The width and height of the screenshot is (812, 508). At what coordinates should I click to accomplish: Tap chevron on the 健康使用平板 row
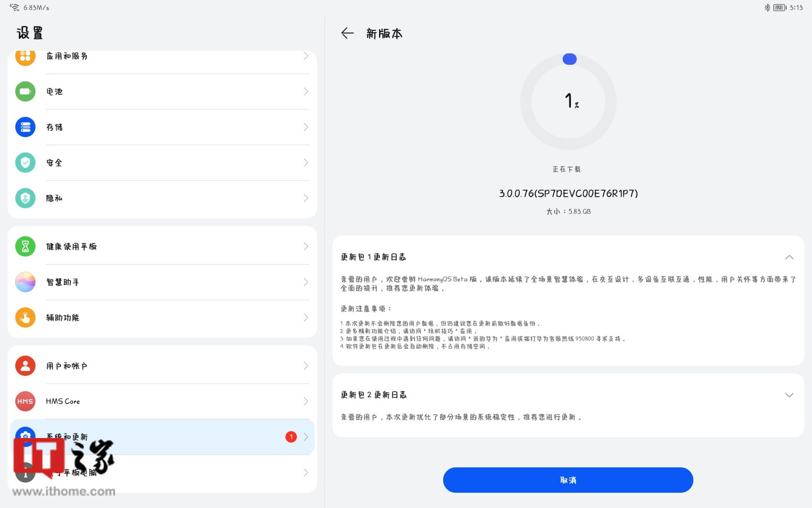point(306,247)
